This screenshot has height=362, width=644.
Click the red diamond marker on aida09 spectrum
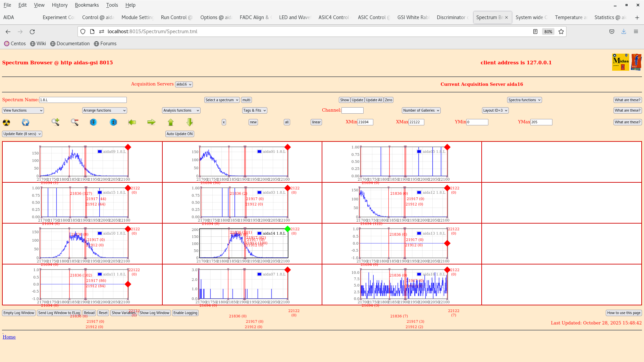pyautogui.click(x=127, y=147)
